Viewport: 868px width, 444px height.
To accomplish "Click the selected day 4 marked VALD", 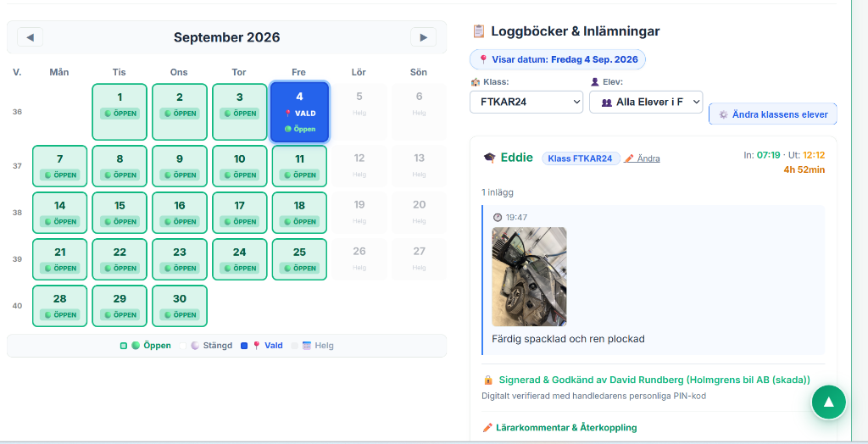I will click(299, 112).
